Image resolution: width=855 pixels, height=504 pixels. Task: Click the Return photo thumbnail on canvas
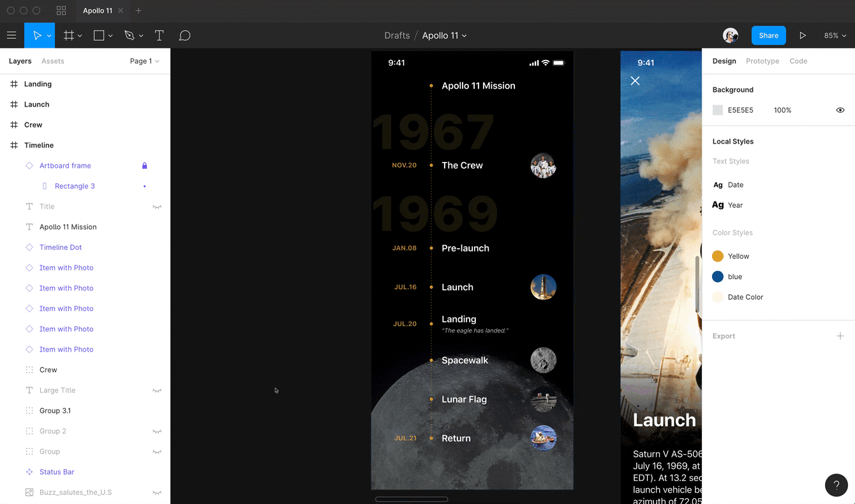[x=544, y=438]
